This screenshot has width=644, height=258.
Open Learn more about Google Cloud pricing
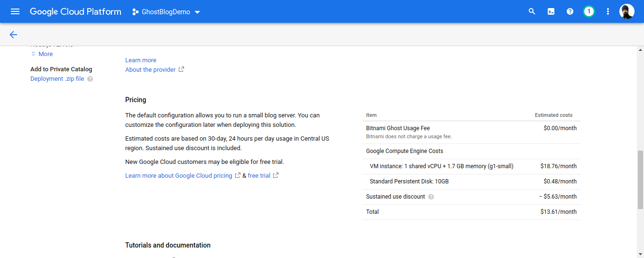pyautogui.click(x=179, y=176)
